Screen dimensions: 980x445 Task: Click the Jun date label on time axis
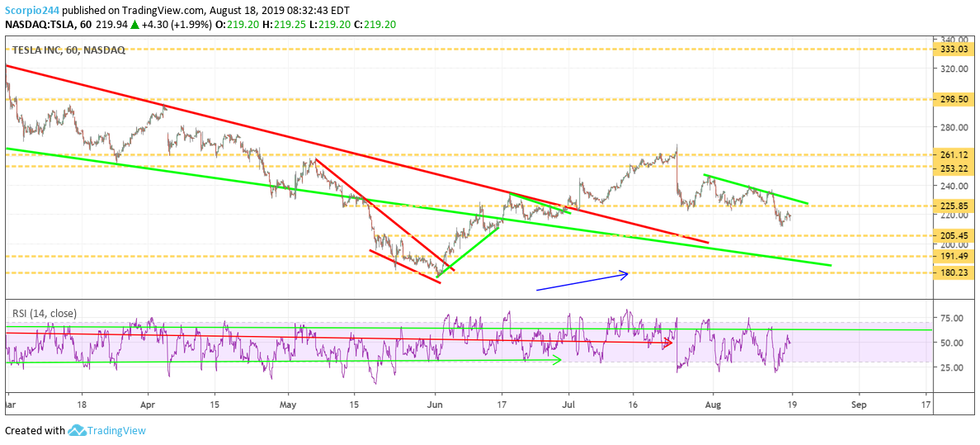[x=436, y=405]
